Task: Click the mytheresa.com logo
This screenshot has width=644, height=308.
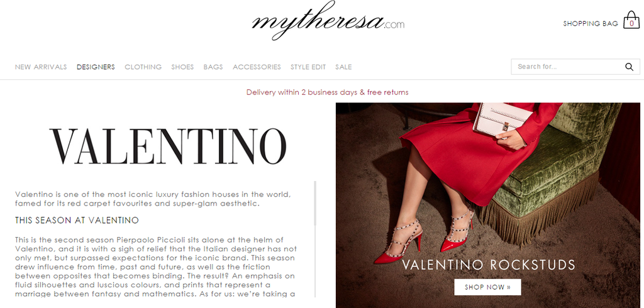Action: coord(328,21)
